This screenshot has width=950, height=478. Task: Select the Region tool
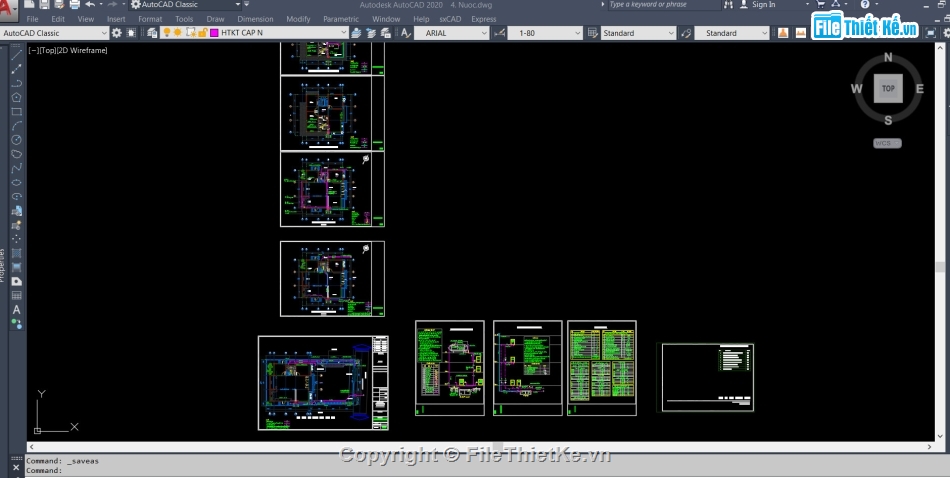16,282
